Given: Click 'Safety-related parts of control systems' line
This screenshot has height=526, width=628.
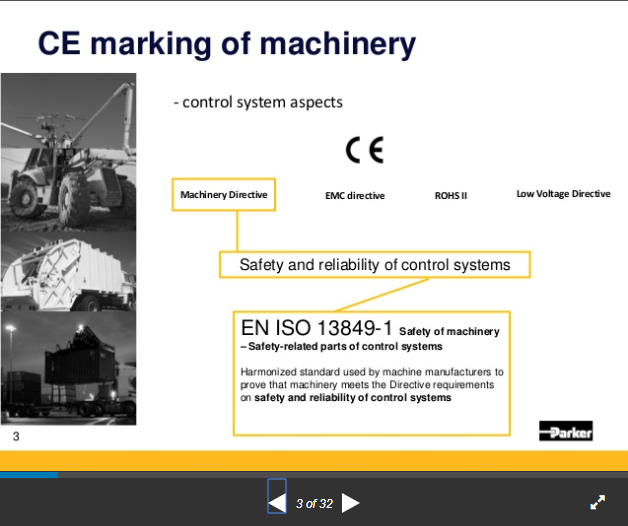Looking at the screenshot, I should (x=345, y=347).
